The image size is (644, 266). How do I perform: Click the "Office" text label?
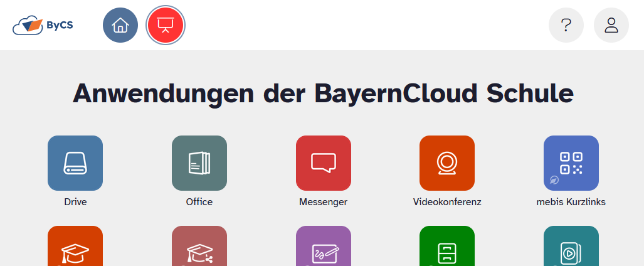(x=199, y=202)
